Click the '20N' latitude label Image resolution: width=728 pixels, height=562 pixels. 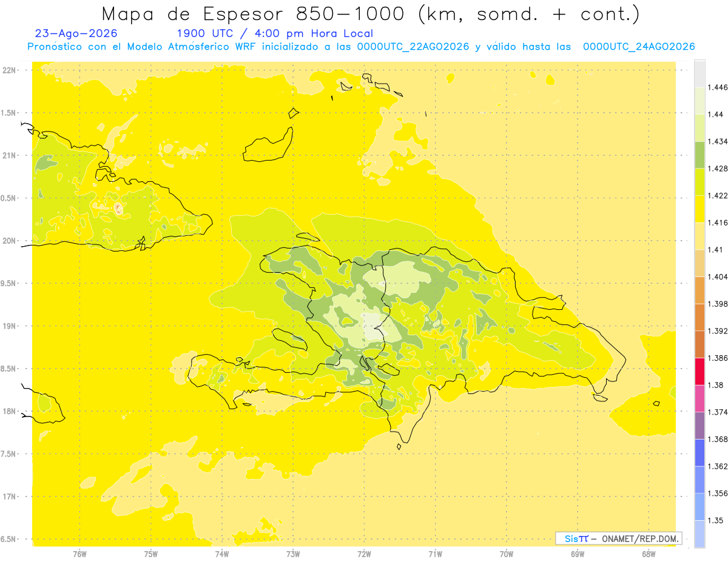pos(8,241)
